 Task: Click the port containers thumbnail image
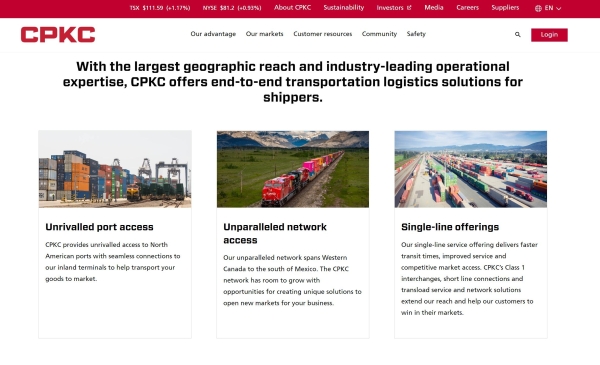tap(115, 169)
